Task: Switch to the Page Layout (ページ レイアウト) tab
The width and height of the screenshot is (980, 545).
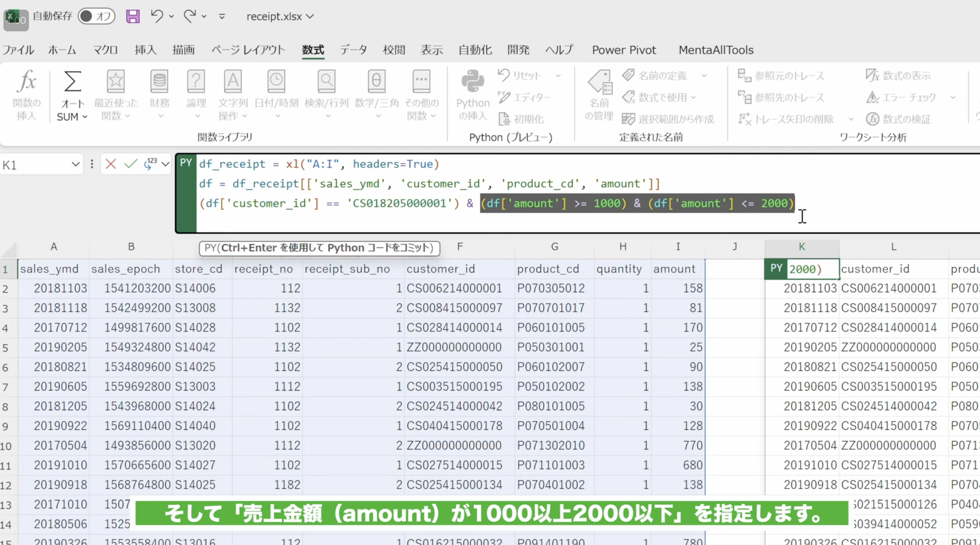Action: 248,50
